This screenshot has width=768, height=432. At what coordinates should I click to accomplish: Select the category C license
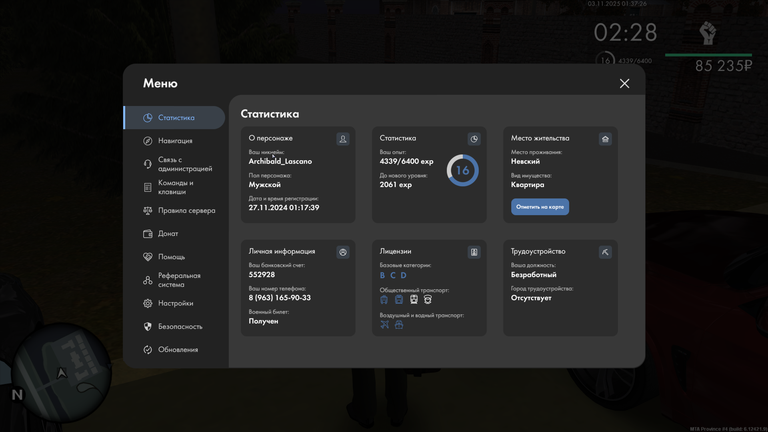click(x=393, y=275)
